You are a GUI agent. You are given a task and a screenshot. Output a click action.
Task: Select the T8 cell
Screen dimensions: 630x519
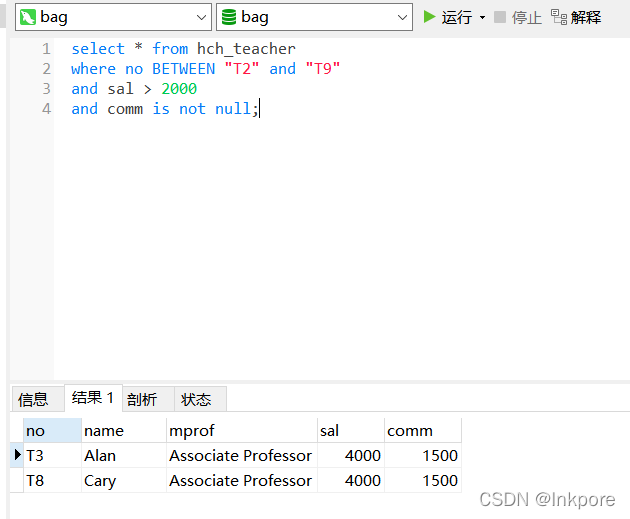[x=52, y=480]
